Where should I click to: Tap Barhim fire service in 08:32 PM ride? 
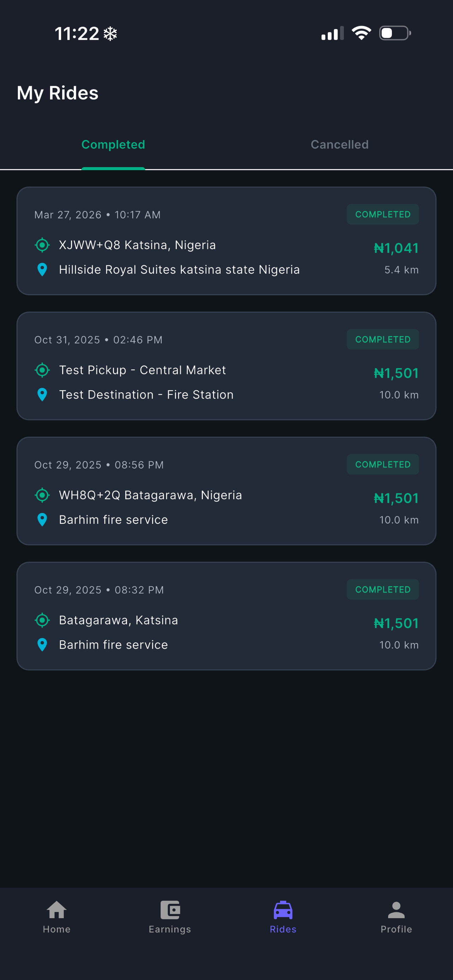tap(113, 645)
